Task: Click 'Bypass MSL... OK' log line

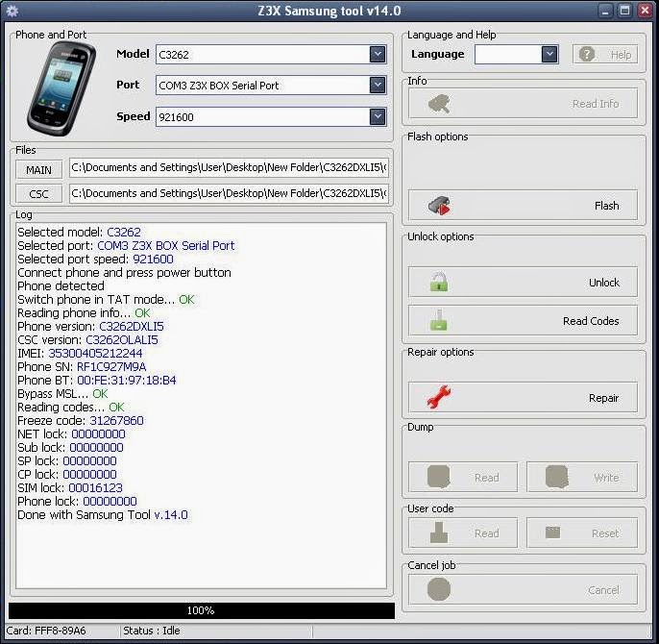Action: point(62,393)
